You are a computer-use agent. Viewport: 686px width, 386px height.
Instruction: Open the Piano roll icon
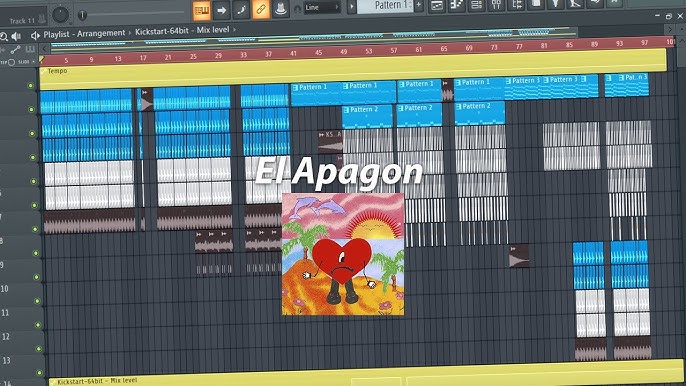pyautogui.click(x=457, y=5)
